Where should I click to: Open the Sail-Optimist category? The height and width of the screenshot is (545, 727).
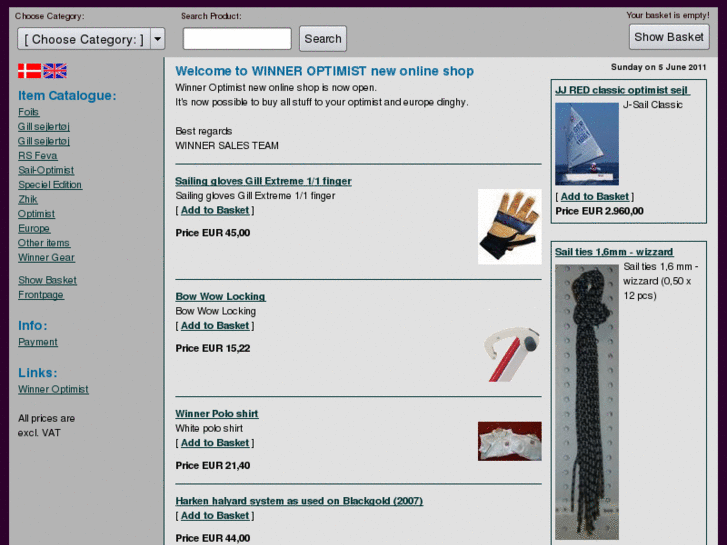click(x=46, y=170)
